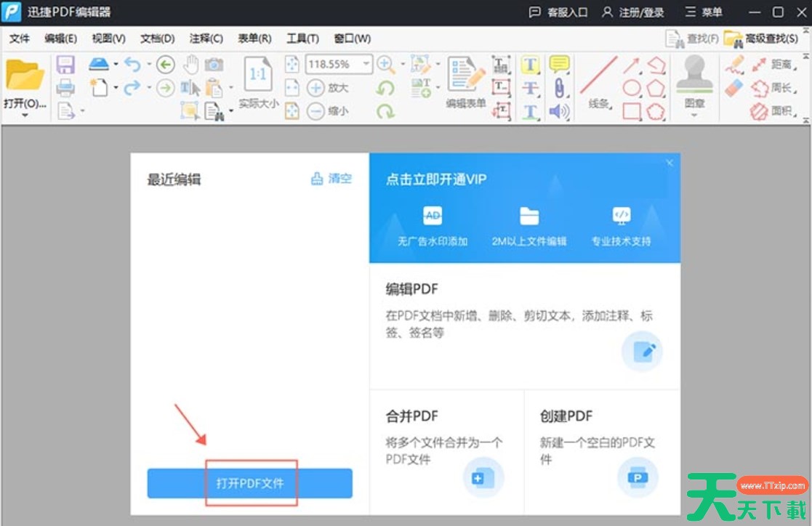
Task: Click the 注册/登录 login link
Action: point(632,12)
